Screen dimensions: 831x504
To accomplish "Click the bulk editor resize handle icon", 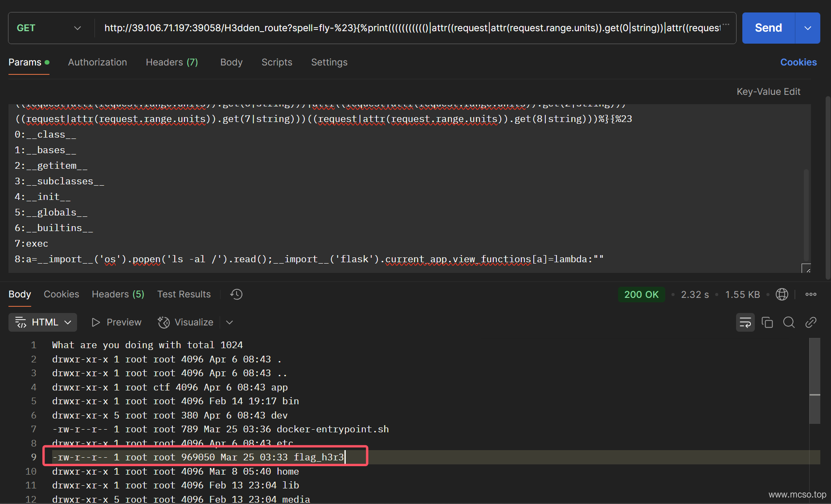I will 806,268.
